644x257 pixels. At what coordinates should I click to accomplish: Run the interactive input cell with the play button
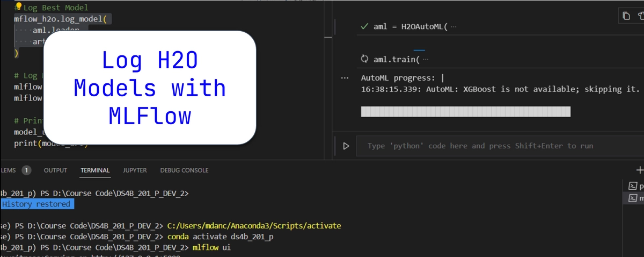[x=346, y=146]
